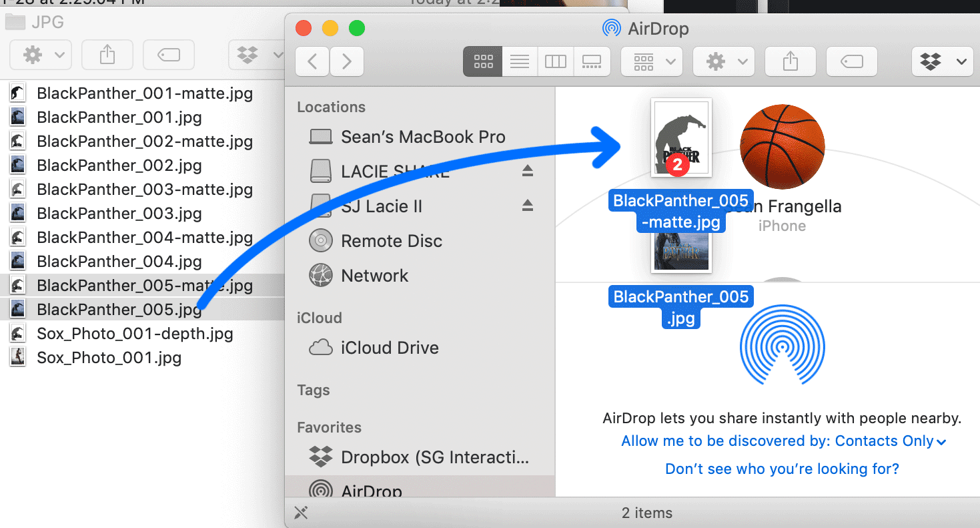
Task: Open Dropbox (SG Interacti...) favorite in sidebar
Action: (419, 457)
